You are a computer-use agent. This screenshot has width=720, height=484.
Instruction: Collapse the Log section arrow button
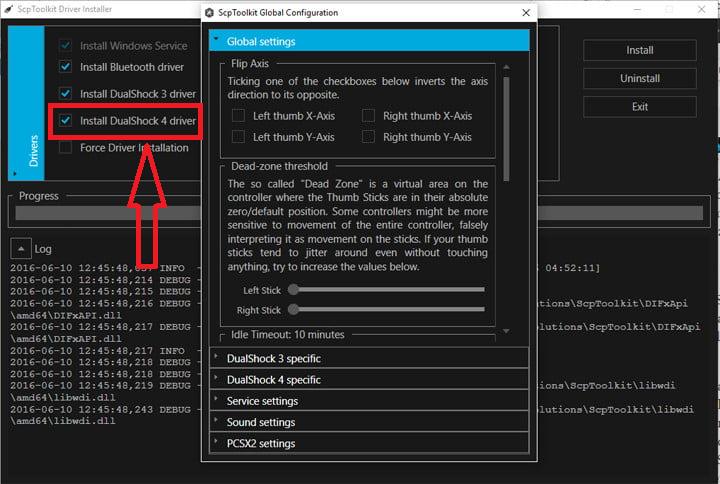tap(20, 248)
